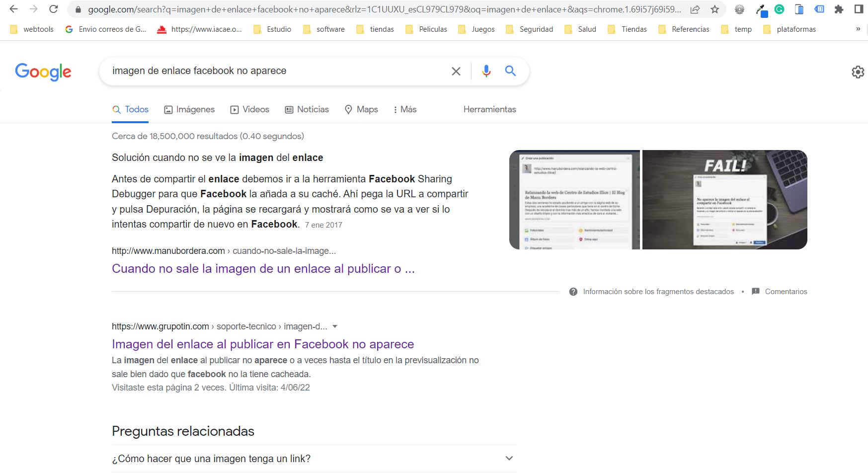Select the Todos results tab
868x474 pixels.
(130, 109)
